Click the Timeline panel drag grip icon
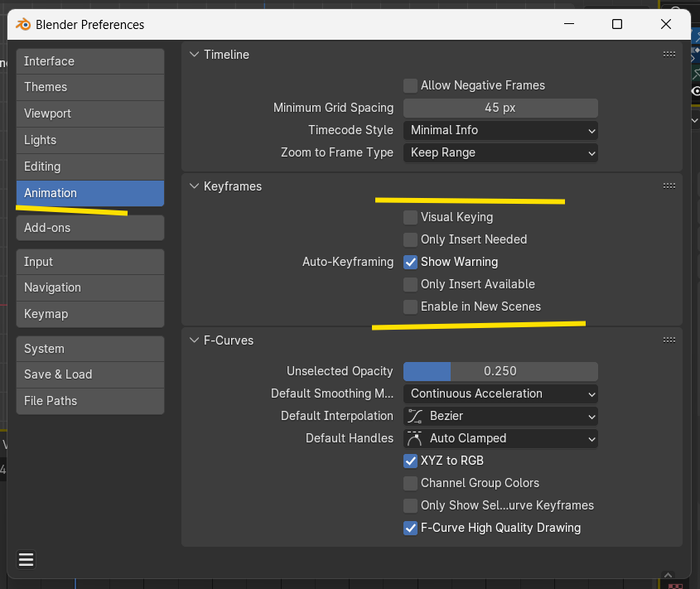The height and width of the screenshot is (589, 700). [669, 55]
